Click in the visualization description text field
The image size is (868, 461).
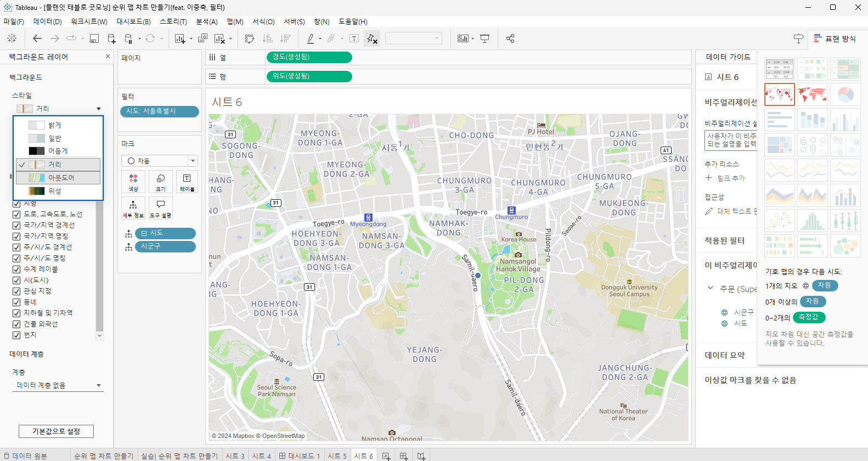click(x=731, y=140)
